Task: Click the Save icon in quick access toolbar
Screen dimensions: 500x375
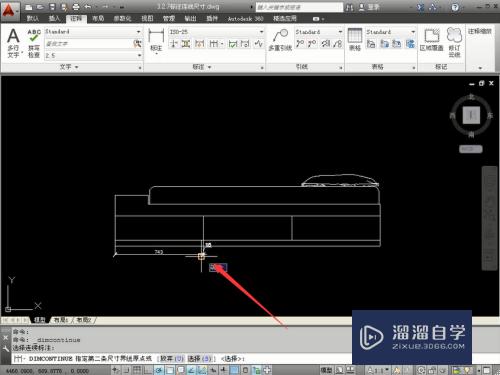Action: coord(52,7)
